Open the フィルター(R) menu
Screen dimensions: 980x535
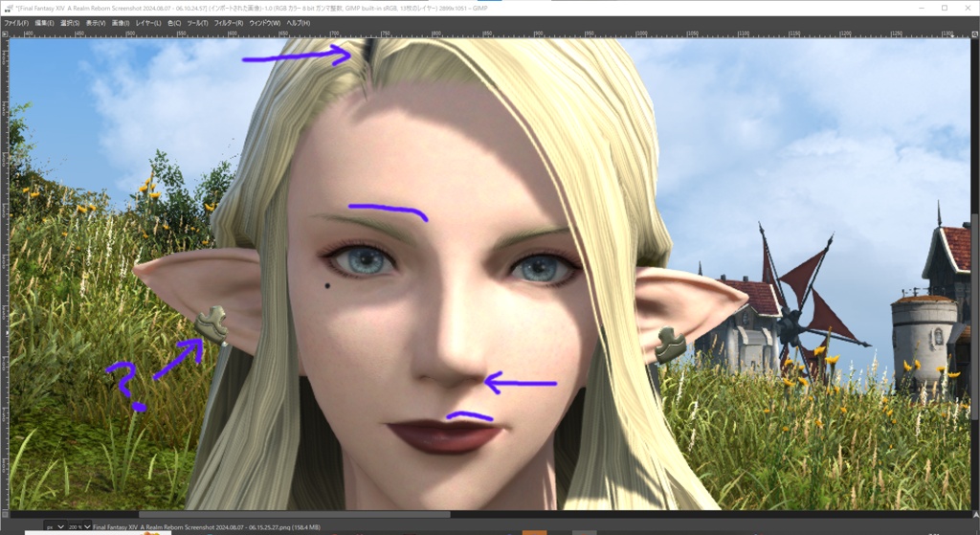[228, 23]
